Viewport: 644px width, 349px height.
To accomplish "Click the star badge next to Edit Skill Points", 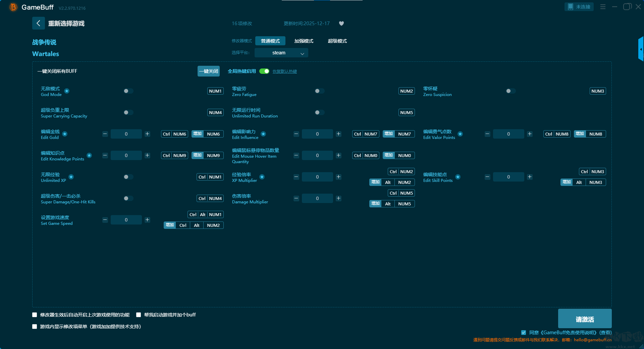I will coord(458,177).
